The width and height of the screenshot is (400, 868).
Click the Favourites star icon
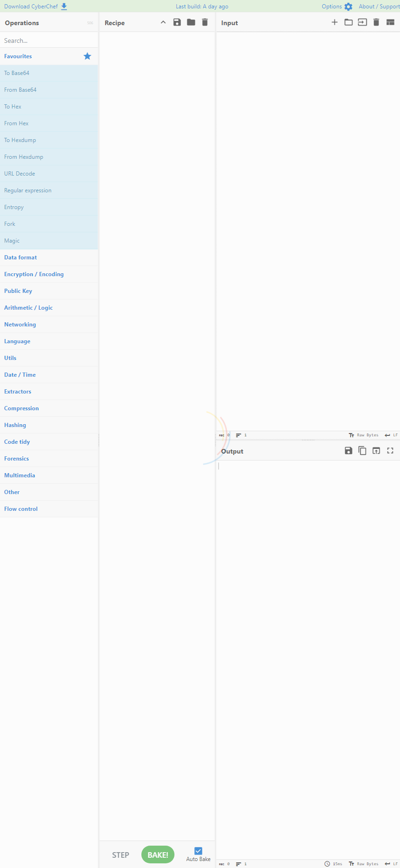87,56
